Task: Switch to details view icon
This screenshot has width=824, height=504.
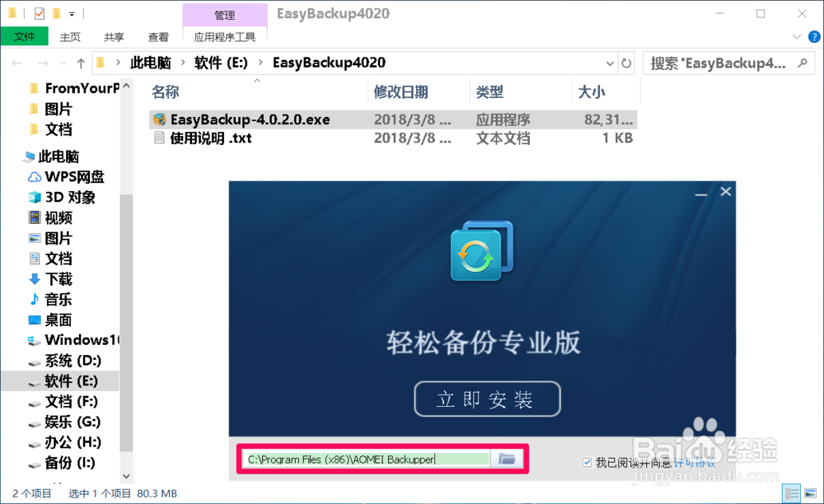Action: 792,493
